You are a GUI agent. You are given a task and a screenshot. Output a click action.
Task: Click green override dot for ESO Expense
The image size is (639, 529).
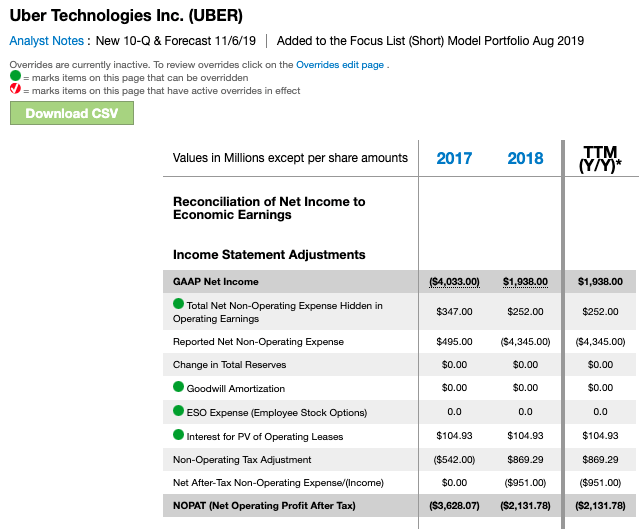click(x=178, y=411)
